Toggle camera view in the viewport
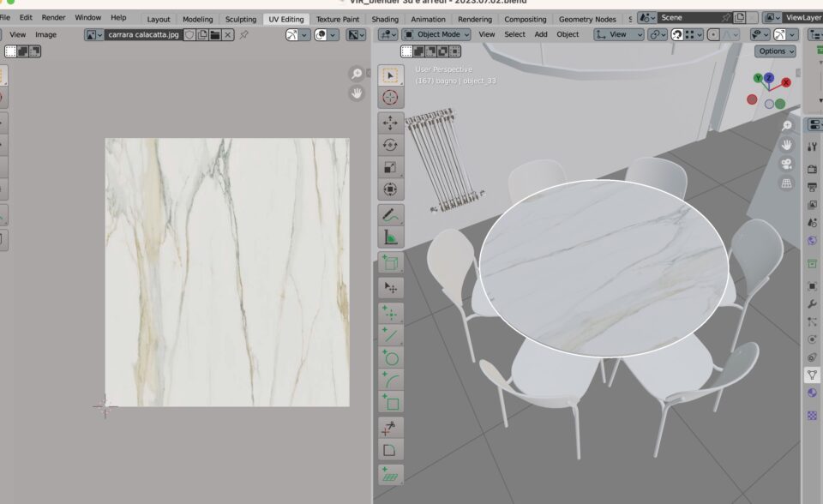This screenshot has width=823, height=504. coord(786,164)
